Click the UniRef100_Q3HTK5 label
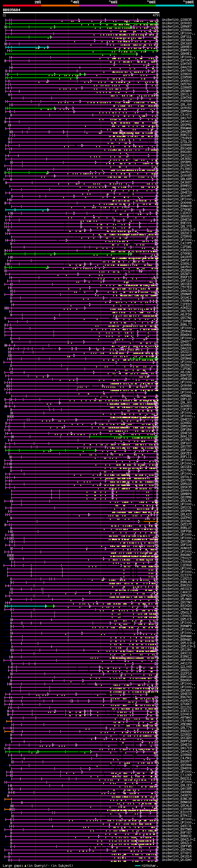 [177, 64]
